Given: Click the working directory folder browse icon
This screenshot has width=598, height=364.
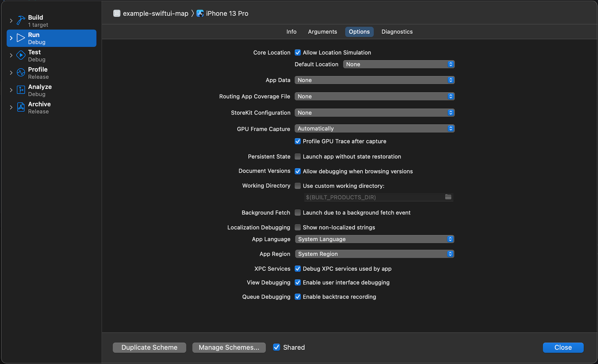Looking at the screenshot, I should click(448, 197).
